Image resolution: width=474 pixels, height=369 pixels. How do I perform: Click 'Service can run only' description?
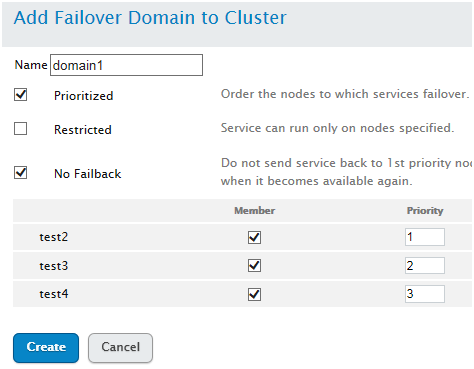tap(337, 128)
